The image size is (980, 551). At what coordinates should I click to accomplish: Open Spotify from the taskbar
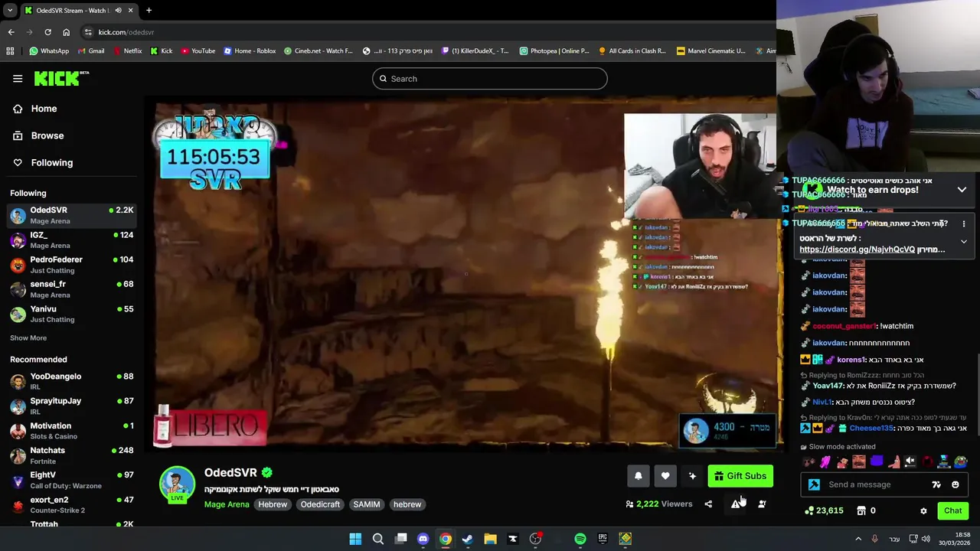point(580,539)
